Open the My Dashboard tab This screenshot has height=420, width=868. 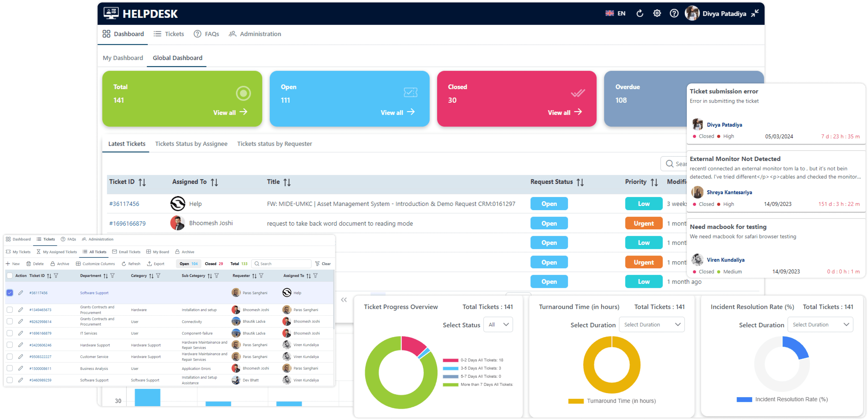[x=123, y=58]
